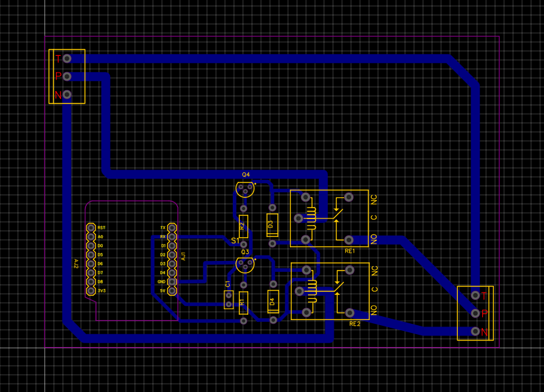Screen dimensions: 544x392
Task: Select the R1 resistor body
Action: pyautogui.click(x=244, y=303)
